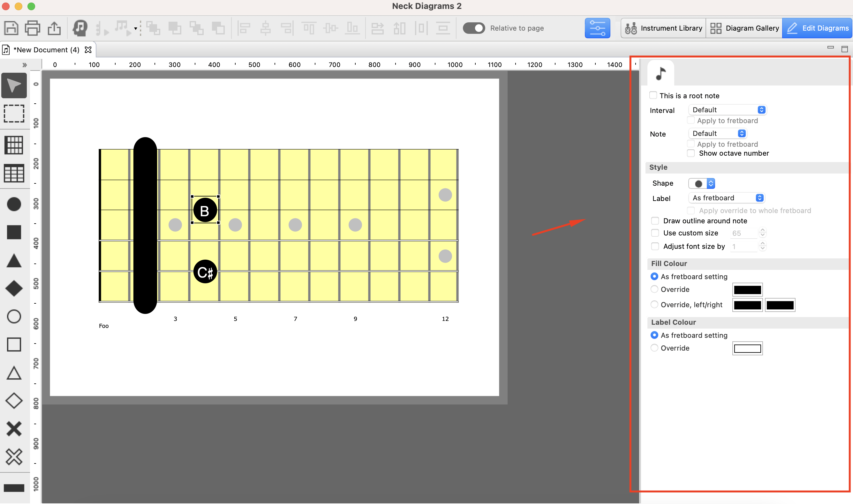Choose the solid X mute marker tool
The height and width of the screenshot is (504, 853).
[x=14, y=429]
